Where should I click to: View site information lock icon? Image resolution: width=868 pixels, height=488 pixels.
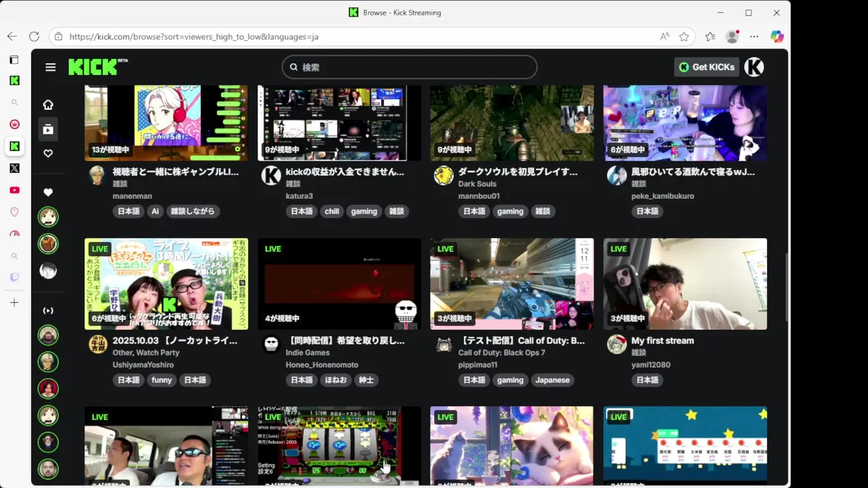click(x=58, y=37)
